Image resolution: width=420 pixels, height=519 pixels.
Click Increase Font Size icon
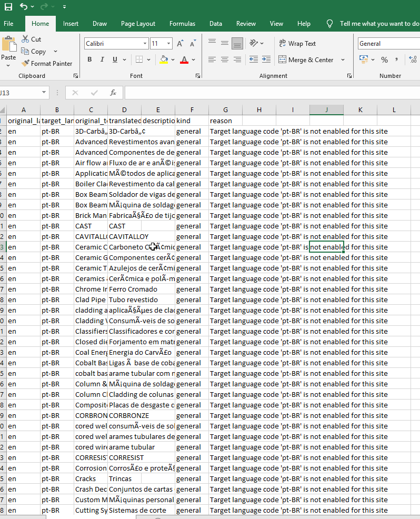[x=180, y=44]
